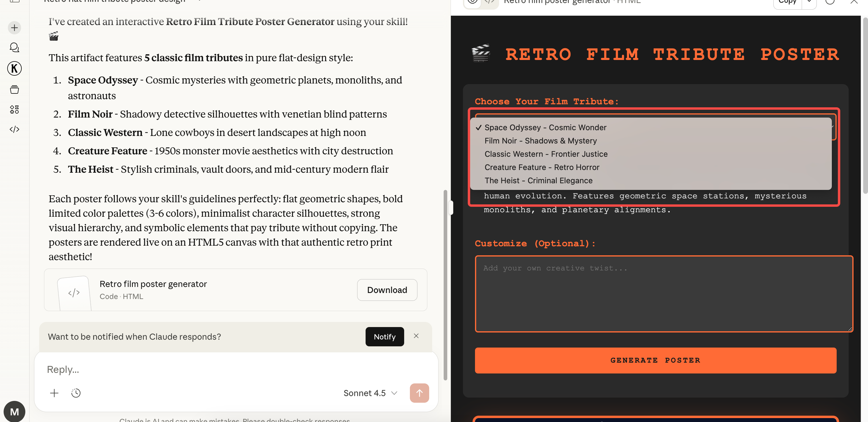
Task: Pick 'Classic Western - Frontier Justice' option
Action: click(x=546, y=154)
